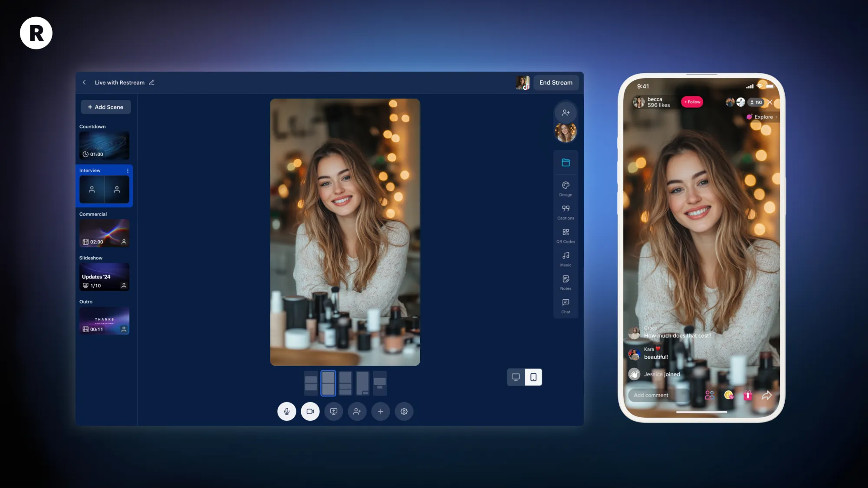The height and width of the screenshot is (488, 868).
Task: Click Add Scene button
Action: click(105, 107)
